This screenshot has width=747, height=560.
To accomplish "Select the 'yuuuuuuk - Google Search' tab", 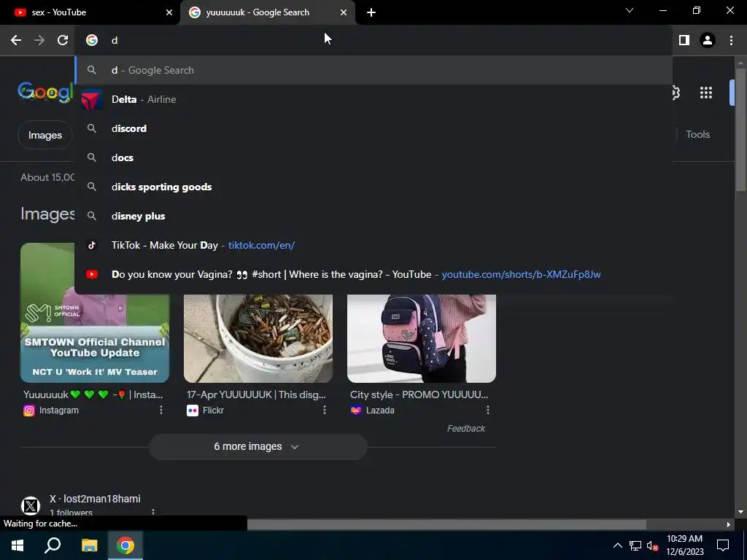I will click(267, 12).
